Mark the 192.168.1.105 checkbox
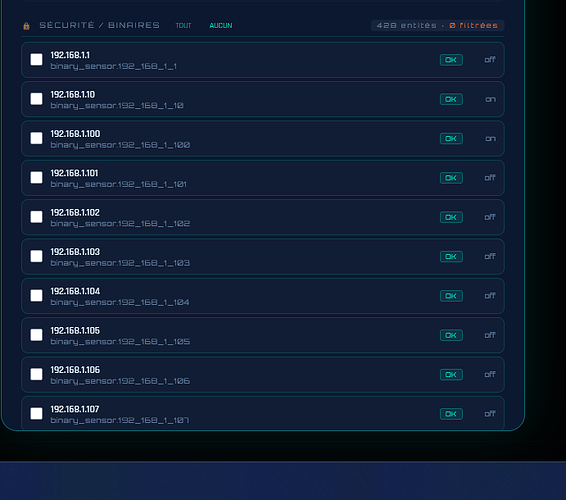This screenshot has height=500, width=566. pyautogui.click(x=36, y=335)
